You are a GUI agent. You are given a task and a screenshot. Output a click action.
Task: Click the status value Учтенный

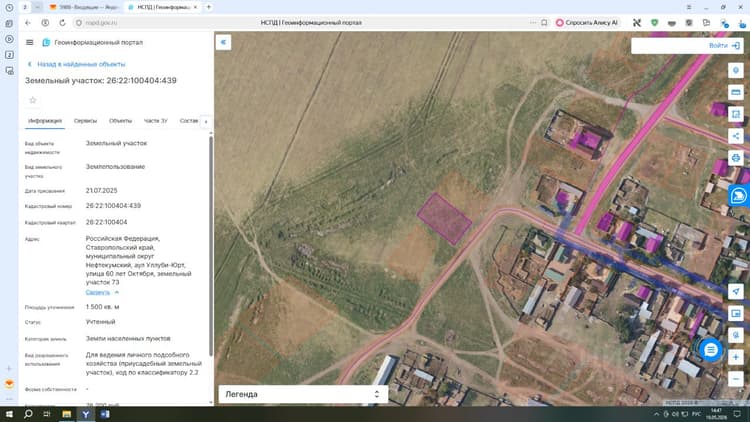[100, 322]
